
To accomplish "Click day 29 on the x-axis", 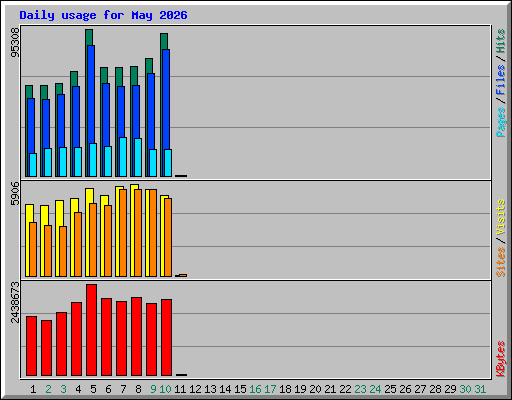I will tap(450, 389).
